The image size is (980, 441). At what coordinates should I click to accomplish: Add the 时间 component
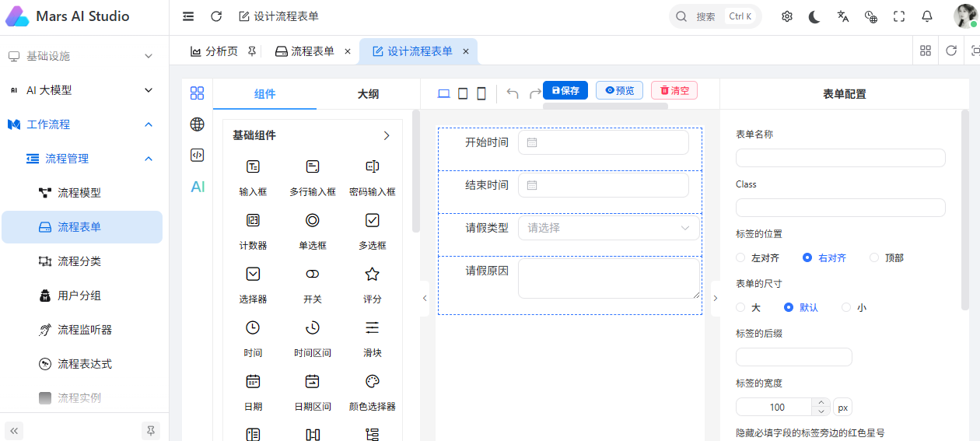[253, 339]
